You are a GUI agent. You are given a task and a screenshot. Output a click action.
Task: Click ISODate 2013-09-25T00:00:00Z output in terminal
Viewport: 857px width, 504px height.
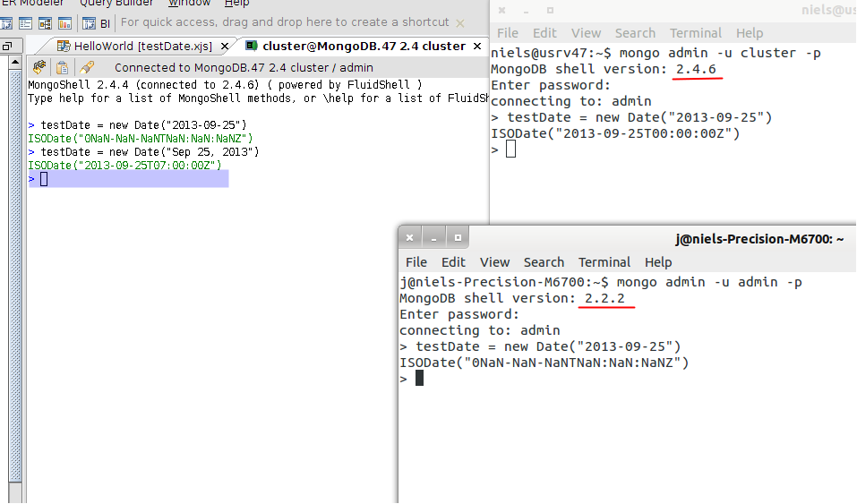(615, 134)
